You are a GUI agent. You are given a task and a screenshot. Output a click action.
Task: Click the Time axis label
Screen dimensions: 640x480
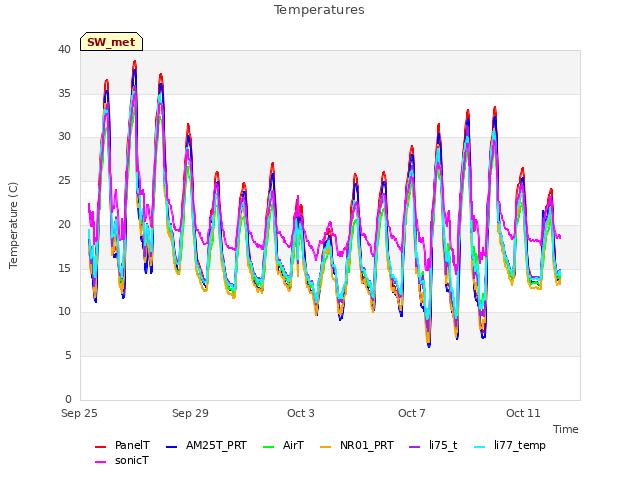coord(566,429)
